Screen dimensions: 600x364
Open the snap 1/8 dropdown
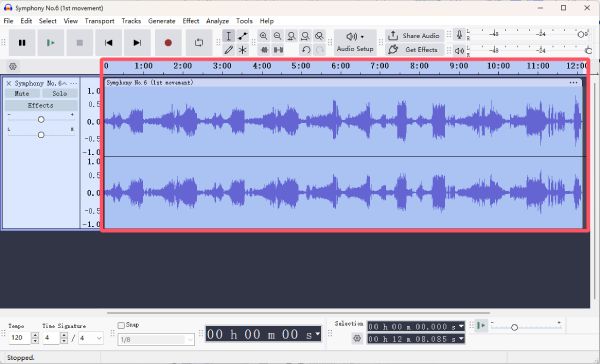coord(156,339)
